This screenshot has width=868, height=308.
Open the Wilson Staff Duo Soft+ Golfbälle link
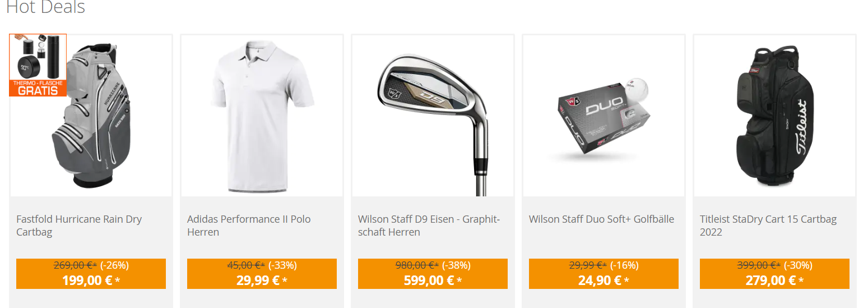point(601,219)
